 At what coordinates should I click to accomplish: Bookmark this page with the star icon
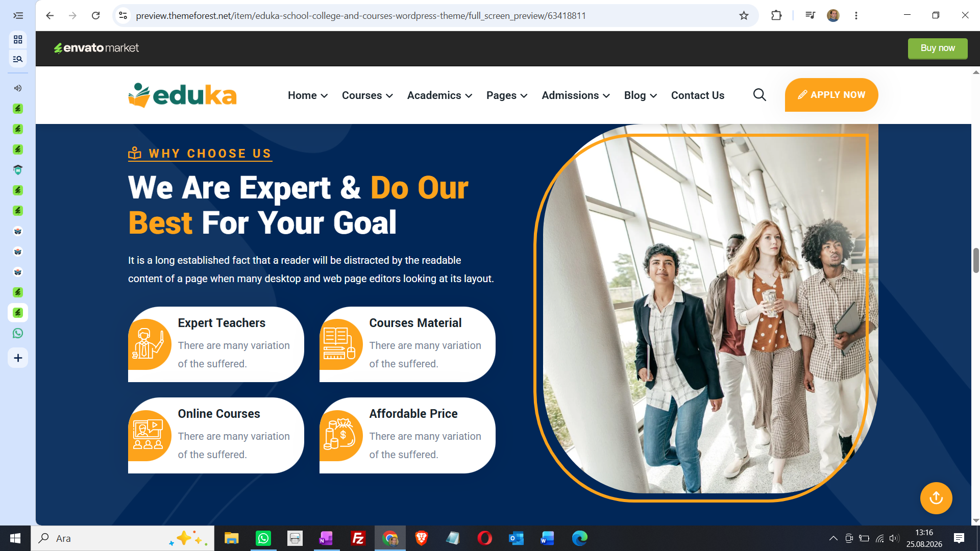click(x=744, y=15)
